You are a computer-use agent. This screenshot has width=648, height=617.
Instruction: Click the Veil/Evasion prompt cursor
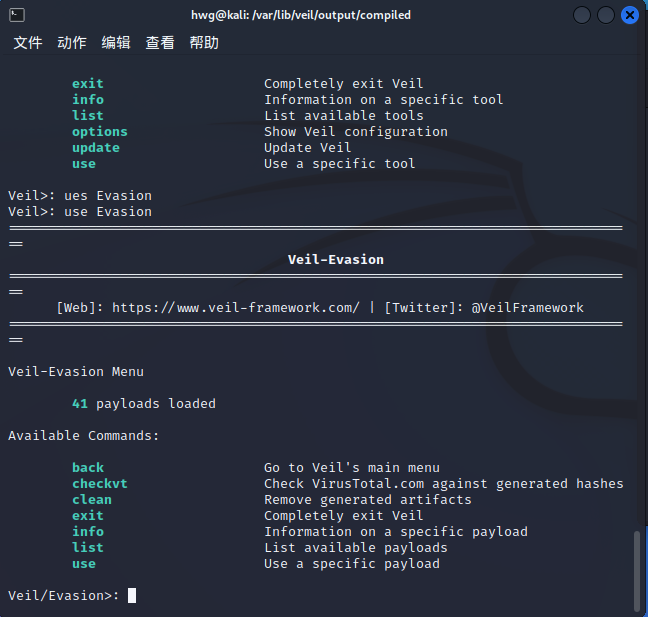pyautogui.click(x=132, y=596)
